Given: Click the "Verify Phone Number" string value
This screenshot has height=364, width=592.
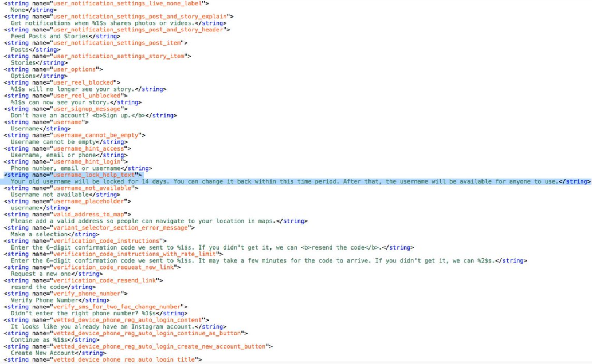Looking at the screenshot, I should pos(44,300).
